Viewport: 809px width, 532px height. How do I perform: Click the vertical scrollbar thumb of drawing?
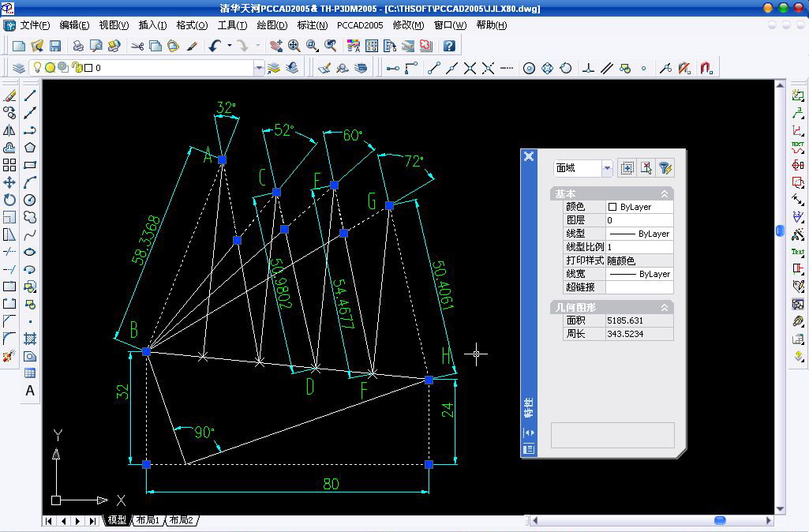pyautogui.click(x=780, y=230)
